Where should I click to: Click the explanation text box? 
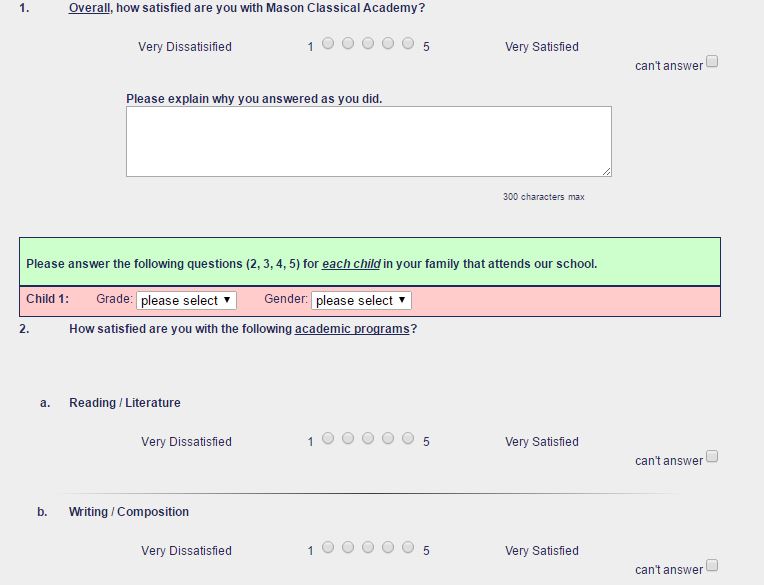(x=368, y=141)
